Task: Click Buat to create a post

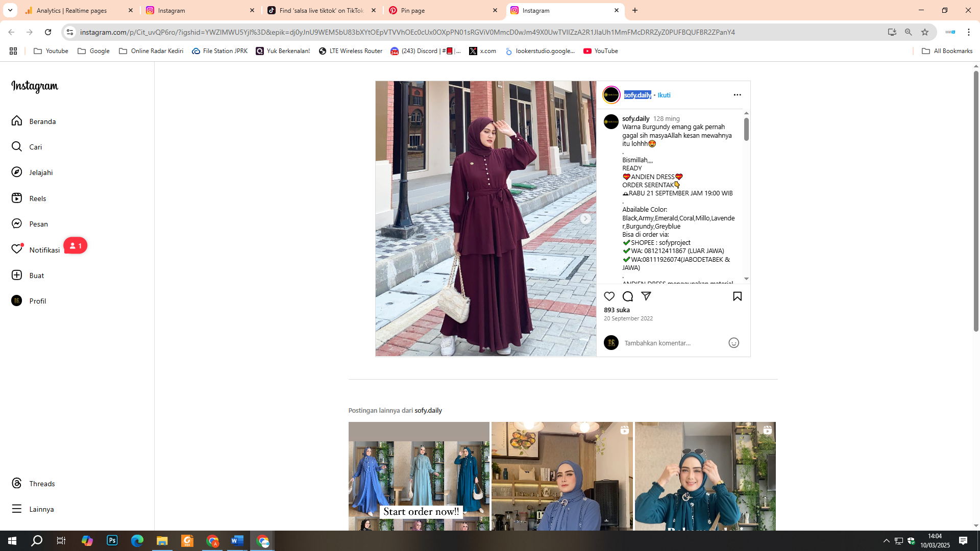Action: tap(28, 275)
